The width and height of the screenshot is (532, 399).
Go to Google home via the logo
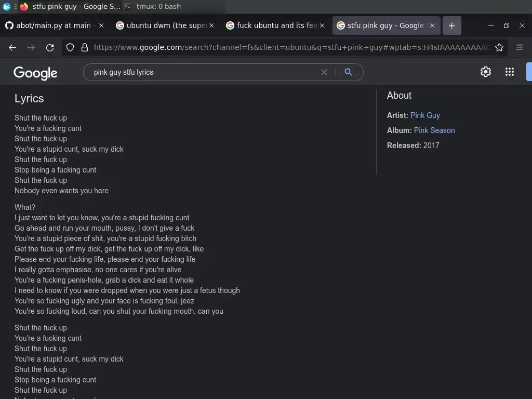(x=35, y=73)
